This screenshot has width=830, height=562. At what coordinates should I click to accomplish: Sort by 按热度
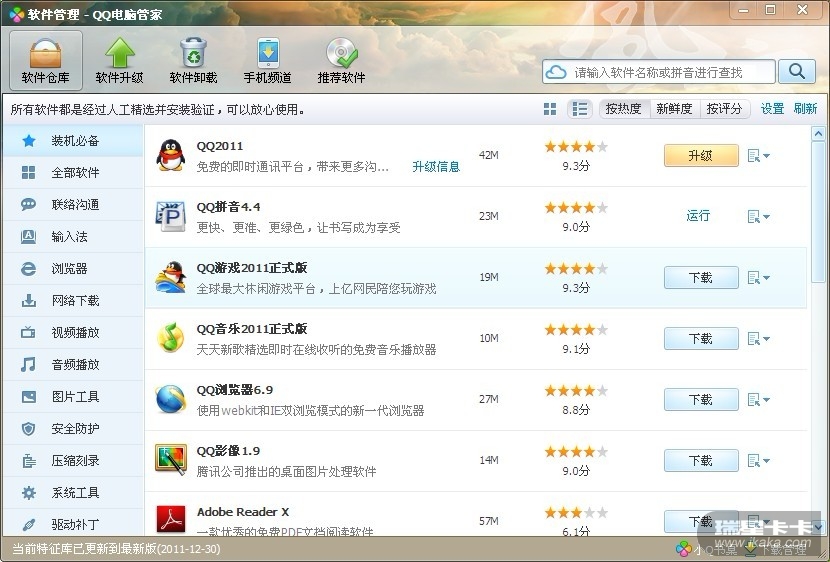click(624, 109)
